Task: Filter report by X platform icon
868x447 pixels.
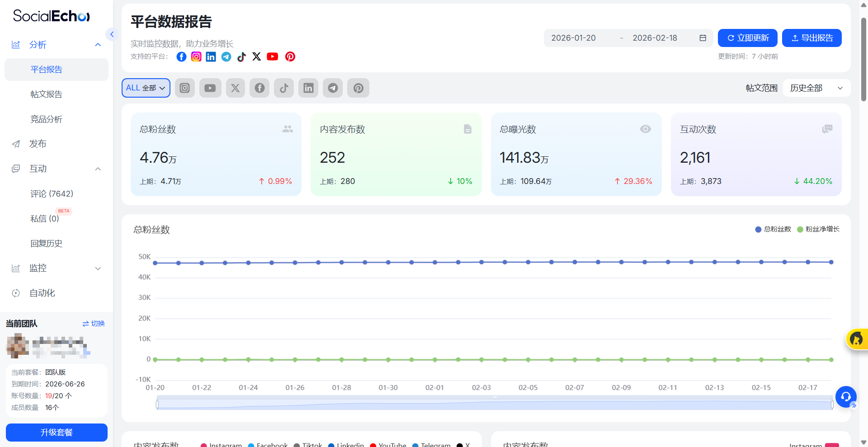Action: 235,88
